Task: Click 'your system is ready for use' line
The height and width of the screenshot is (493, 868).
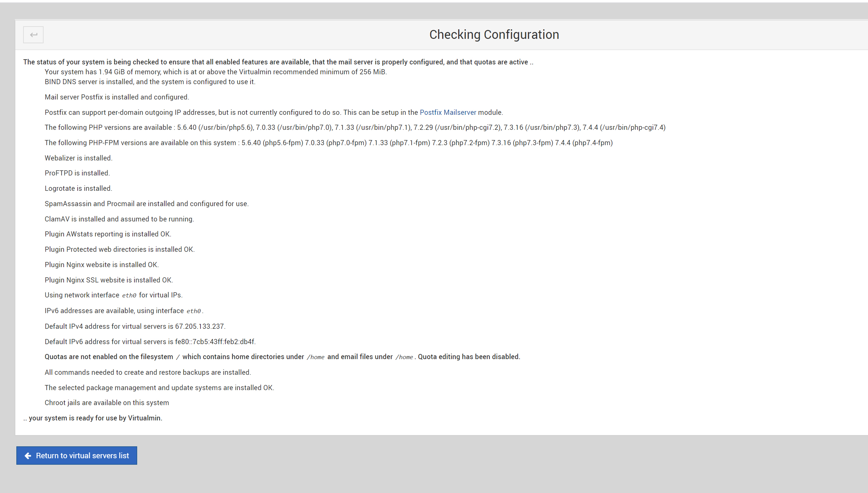Action: (93, 418)
